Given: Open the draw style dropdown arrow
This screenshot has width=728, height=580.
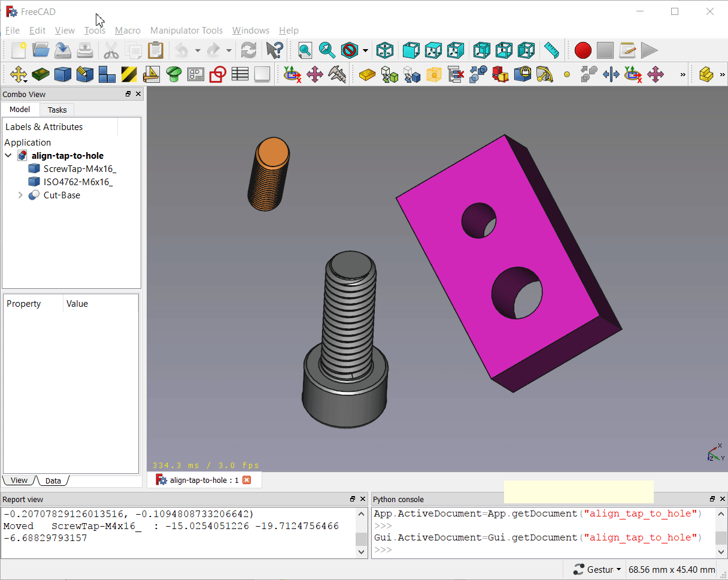Looking at the screenshot, I should coord(365,50).
